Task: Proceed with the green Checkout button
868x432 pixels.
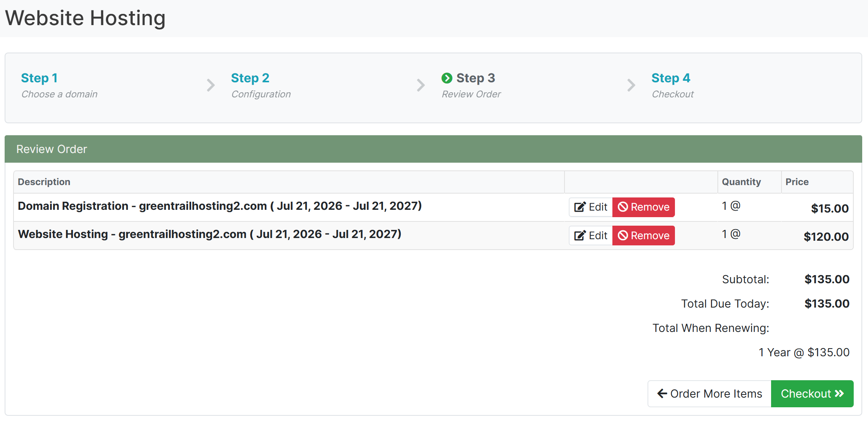Action: [x=812, y=394]
